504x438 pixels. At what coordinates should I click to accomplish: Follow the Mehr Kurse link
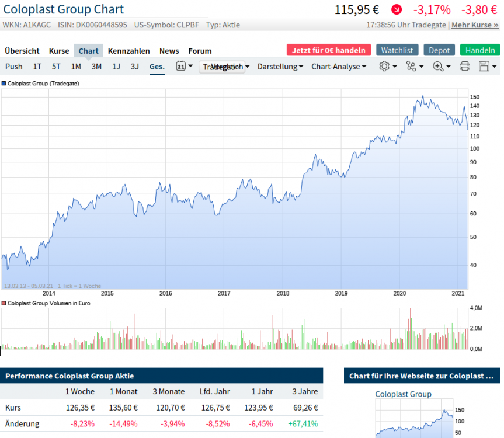pos(475,25)
